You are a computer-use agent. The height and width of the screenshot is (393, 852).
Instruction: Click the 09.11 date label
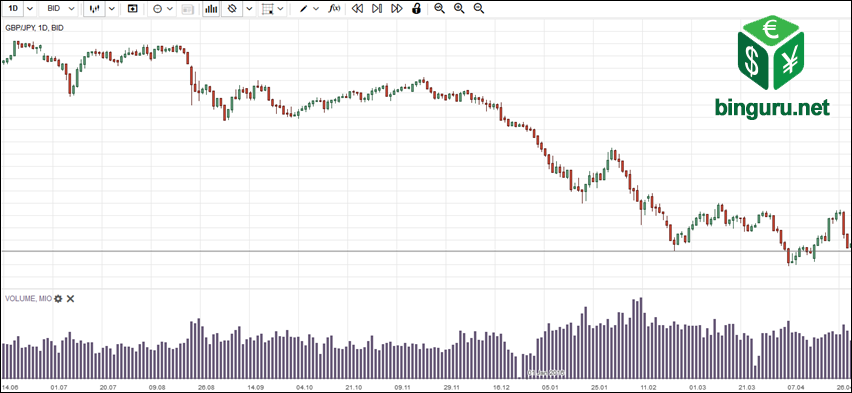[403, 387]
